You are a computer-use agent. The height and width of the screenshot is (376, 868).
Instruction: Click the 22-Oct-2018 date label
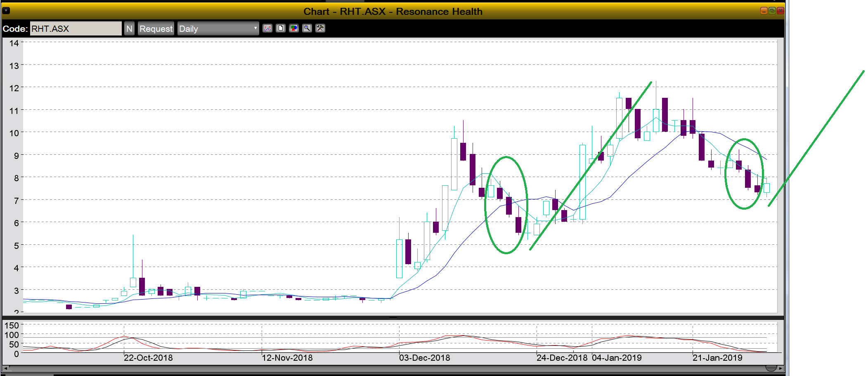coord(148,358)
